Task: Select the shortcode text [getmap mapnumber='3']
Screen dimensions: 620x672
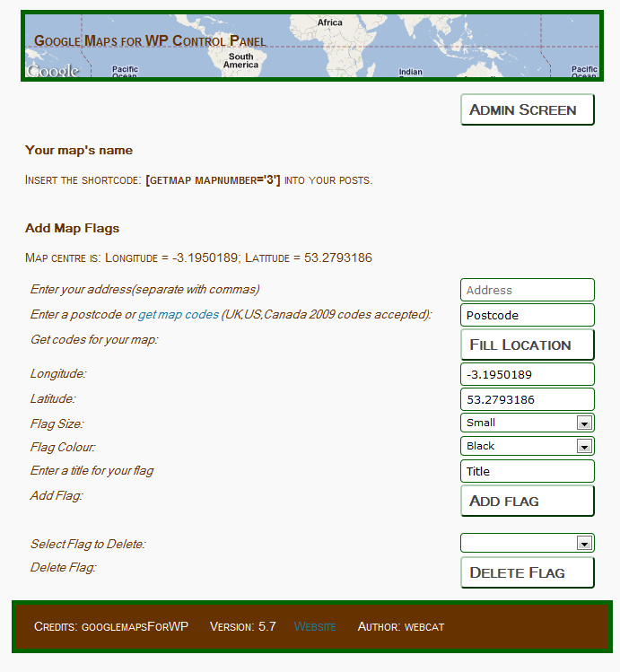Action: pyautogui.click(x=213, y=180)
